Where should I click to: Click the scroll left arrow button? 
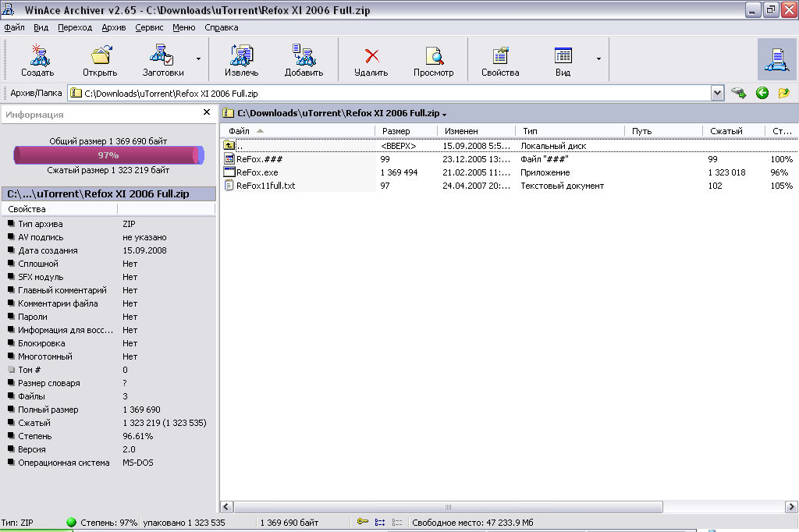click(227, 506)
